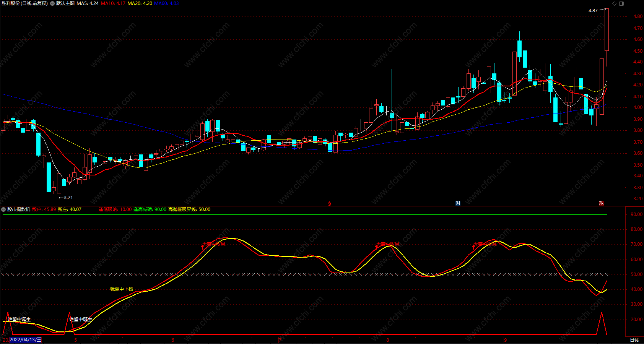This screenshot has height=344, width=644.
Task: Click the red S marker below the candles
Action: point(330,204)
